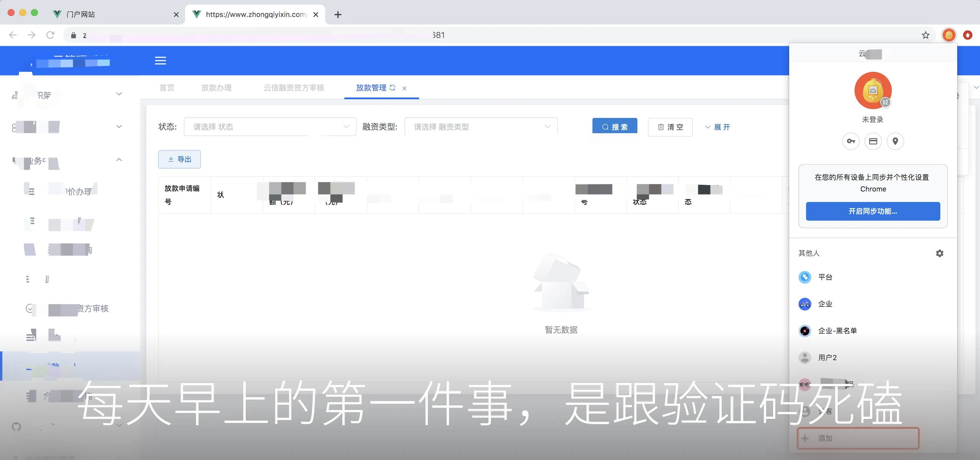The width and height of the screenshot is (980, 460).
Task: Click the red update icon in toolbar
Action: (x=967, y=35)
